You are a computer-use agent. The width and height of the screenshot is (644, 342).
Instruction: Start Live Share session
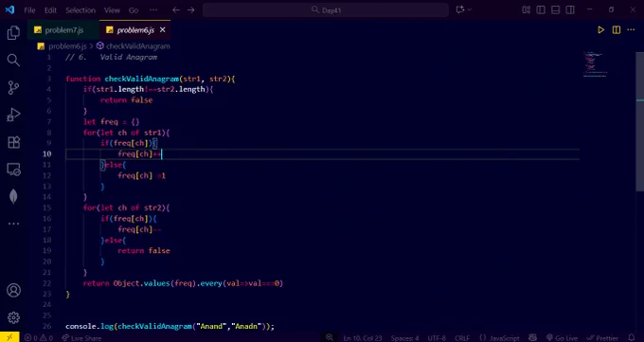(81, 338)
